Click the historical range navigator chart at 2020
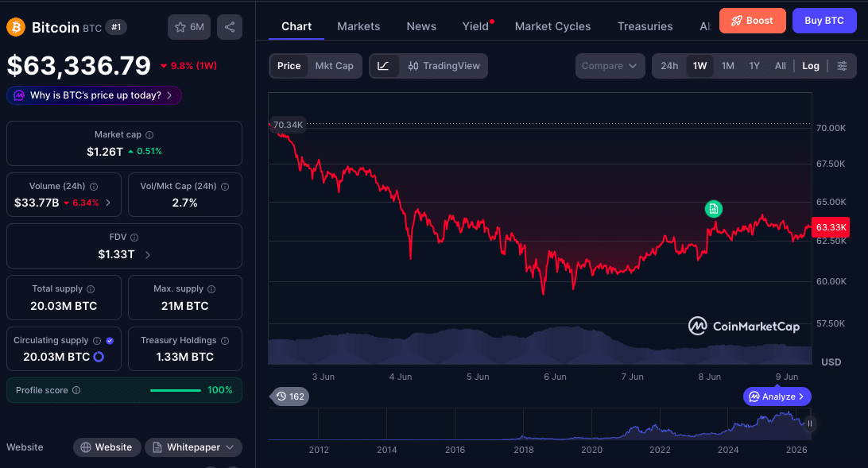This screenshot has width=868, height=468. point(591,424)
